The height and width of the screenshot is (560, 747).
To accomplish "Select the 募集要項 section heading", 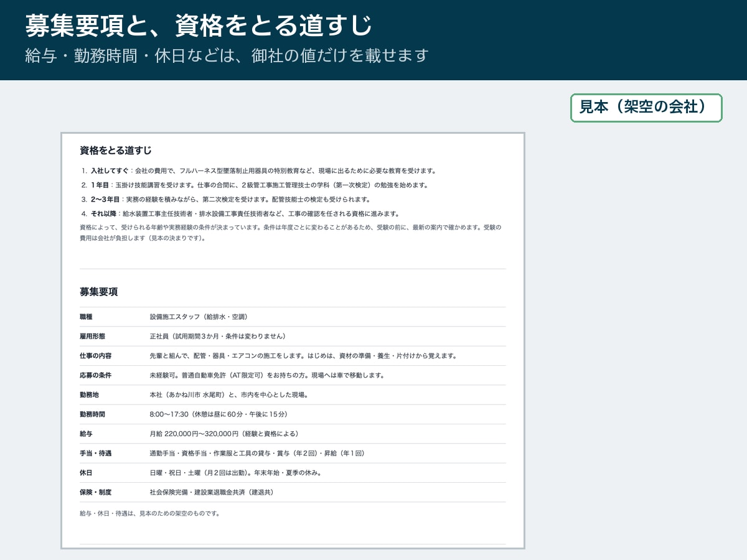I will pos(99,292).
